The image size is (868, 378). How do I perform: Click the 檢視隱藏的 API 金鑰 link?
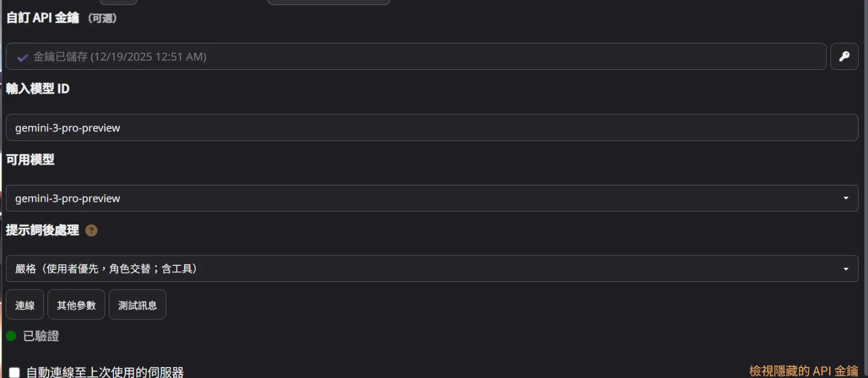[x=803, y=370]
